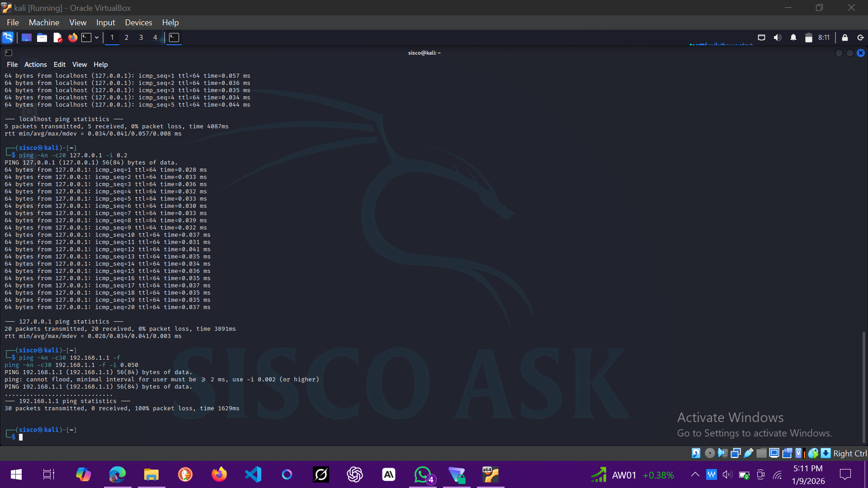Image resolution: width=868 pixels, height=488 pixels.
Task: Open Microsoft Edge from Windows taskbar
Action: (118, 474)
